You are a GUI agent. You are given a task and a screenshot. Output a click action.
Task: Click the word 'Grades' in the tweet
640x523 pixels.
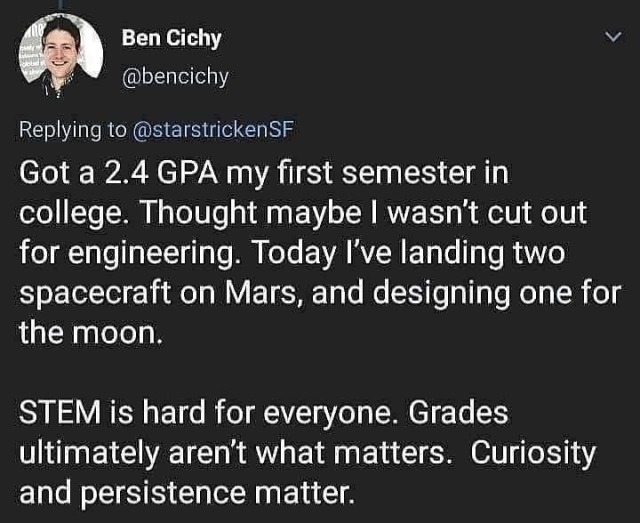[458, 412]
